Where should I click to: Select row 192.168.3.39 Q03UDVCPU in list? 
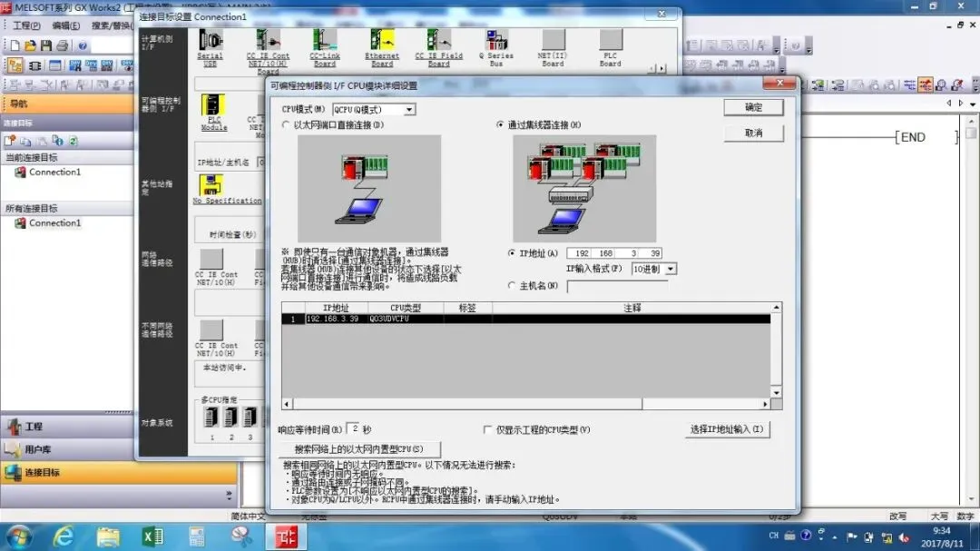click(525, 319)
